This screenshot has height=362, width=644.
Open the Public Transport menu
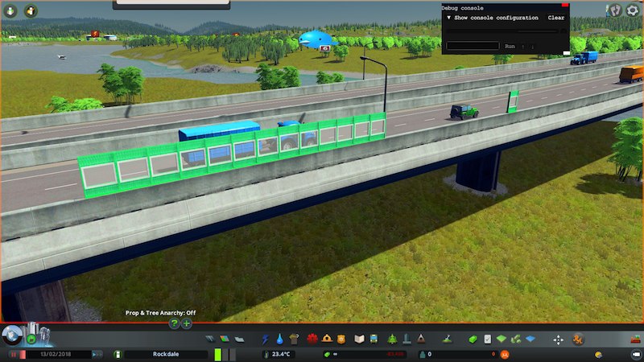pos(376,339)
